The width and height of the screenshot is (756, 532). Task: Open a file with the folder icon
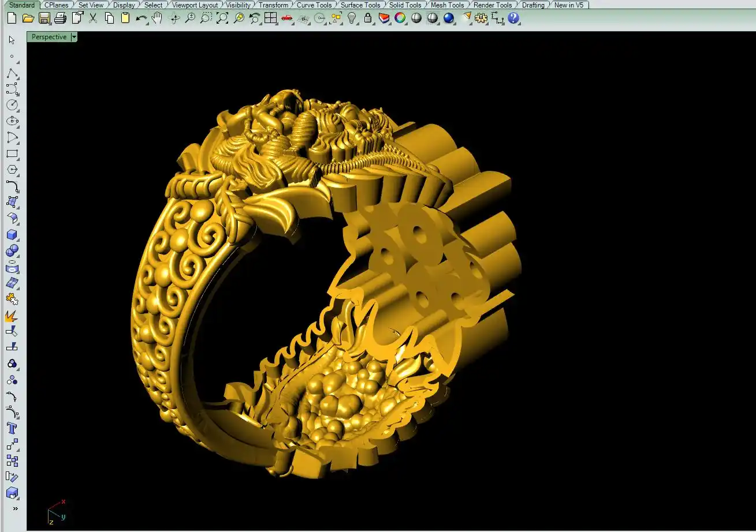point(28,18)
